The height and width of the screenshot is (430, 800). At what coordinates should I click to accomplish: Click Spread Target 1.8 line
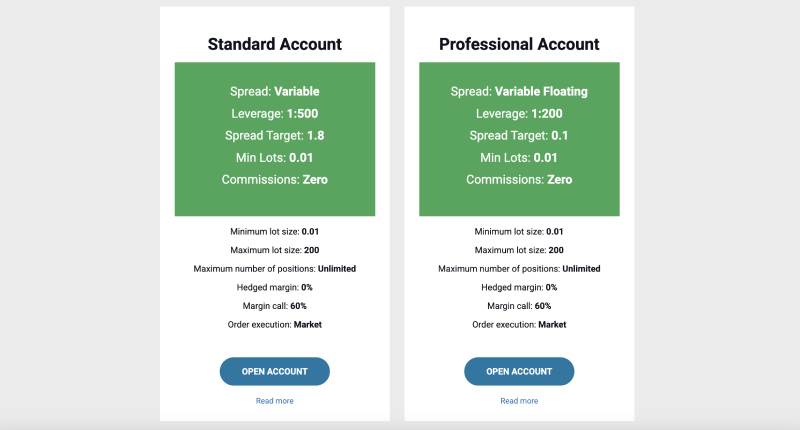tap(274, 135)
